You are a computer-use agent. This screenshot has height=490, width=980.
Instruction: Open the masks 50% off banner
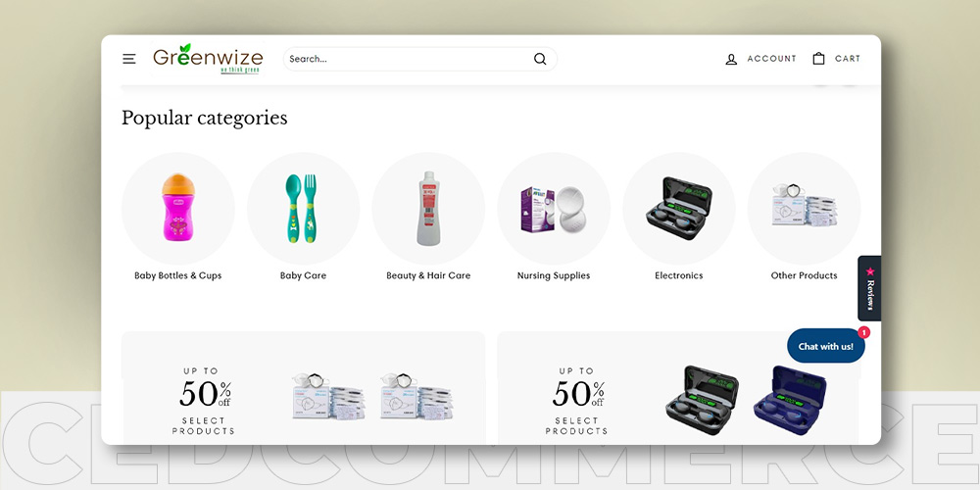(303, 387)
